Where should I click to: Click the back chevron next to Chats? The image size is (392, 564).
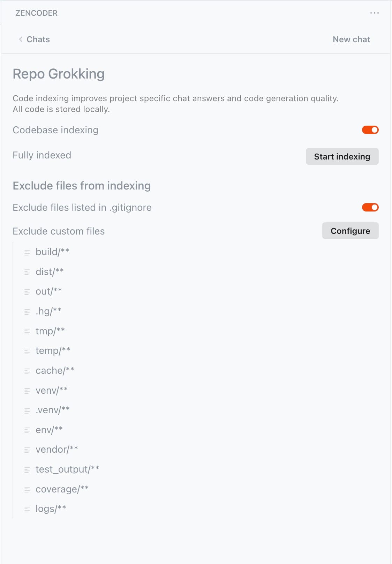21,39
